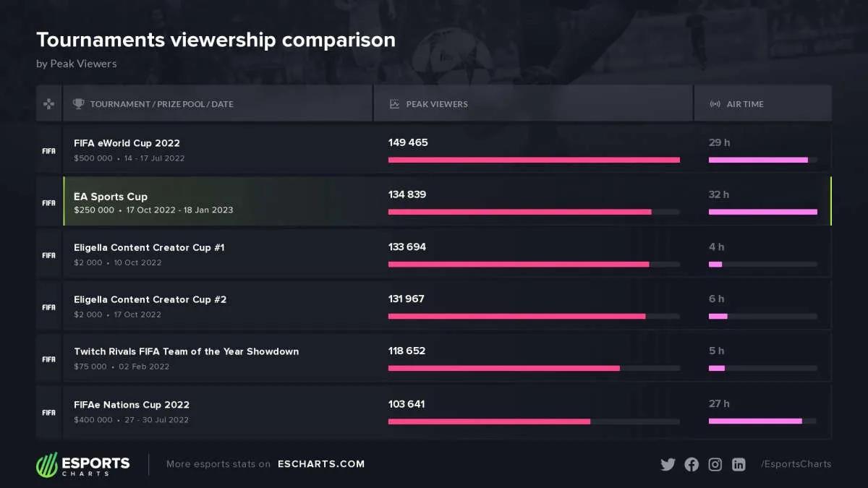Select Twitch Rivals FIFA Team of the Year Showdown
868x488 pixels.
click(x=186, y=351)
